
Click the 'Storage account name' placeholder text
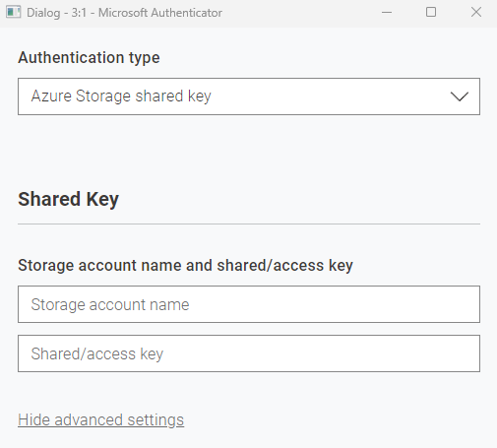click(110, 304)
